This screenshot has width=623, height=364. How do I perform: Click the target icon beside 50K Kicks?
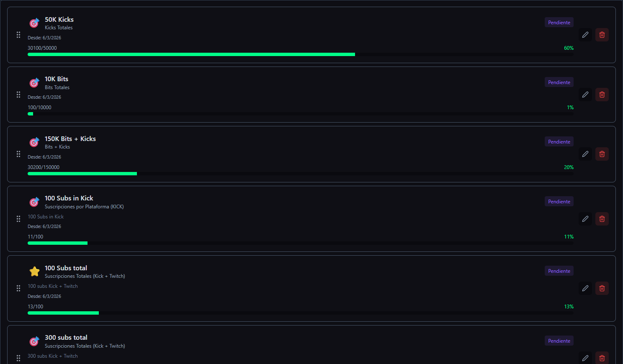[x=34, y=23]
